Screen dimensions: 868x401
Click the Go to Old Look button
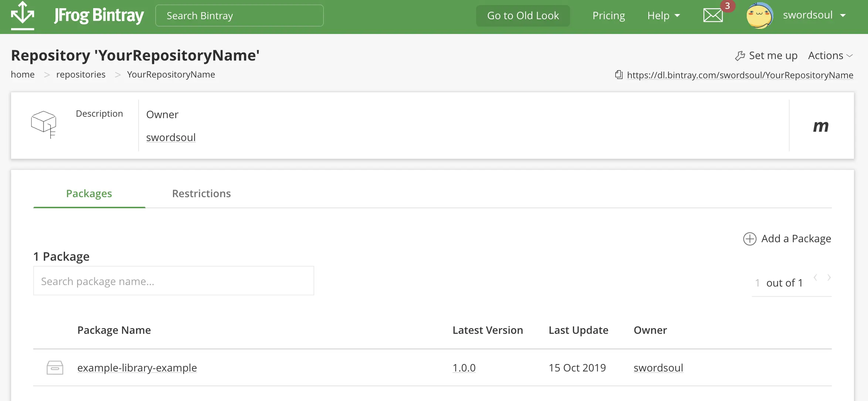(x=523, y=16)
